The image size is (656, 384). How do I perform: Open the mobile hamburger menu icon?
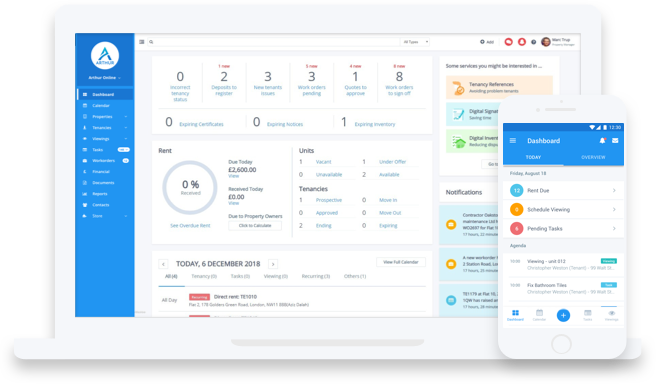(x=512, y=141)
